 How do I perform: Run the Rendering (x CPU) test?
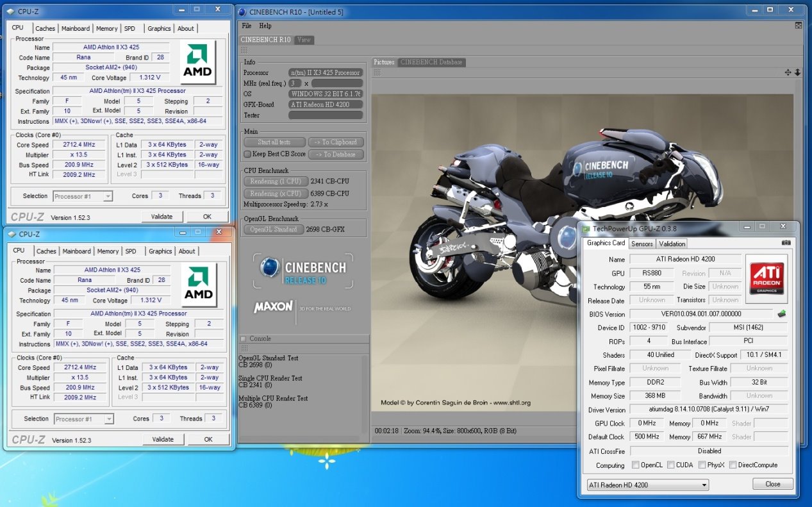(x=276, y=194)
